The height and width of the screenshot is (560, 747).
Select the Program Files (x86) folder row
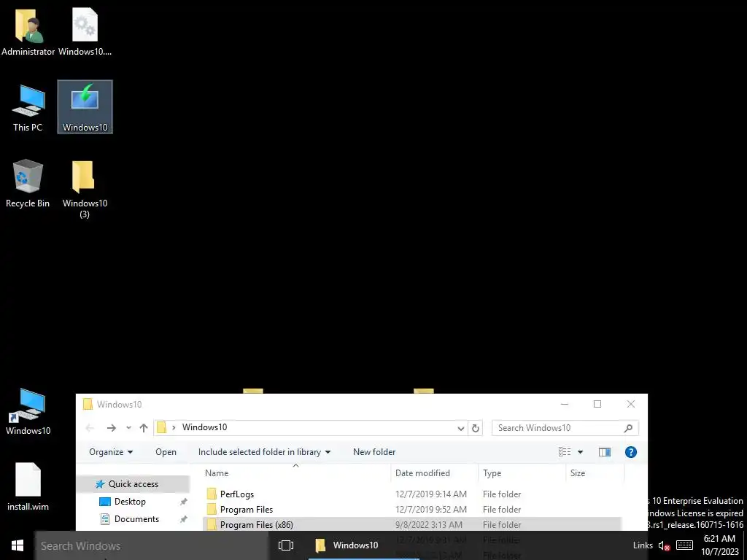(x=412, y=524)
